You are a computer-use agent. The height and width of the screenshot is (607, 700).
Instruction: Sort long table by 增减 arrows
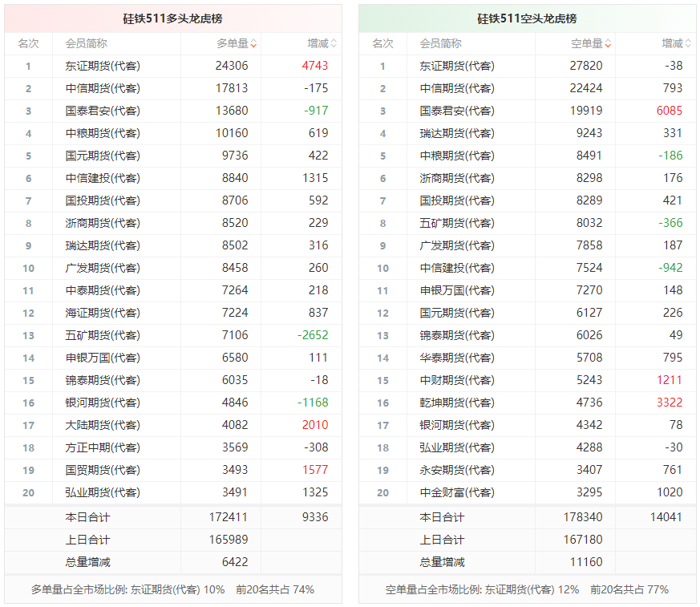[x=334, y=44]
